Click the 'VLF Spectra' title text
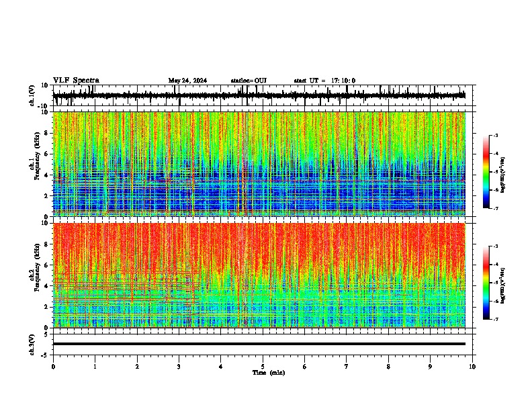Viewport: 532px width, 411px height. coord(76,81)
